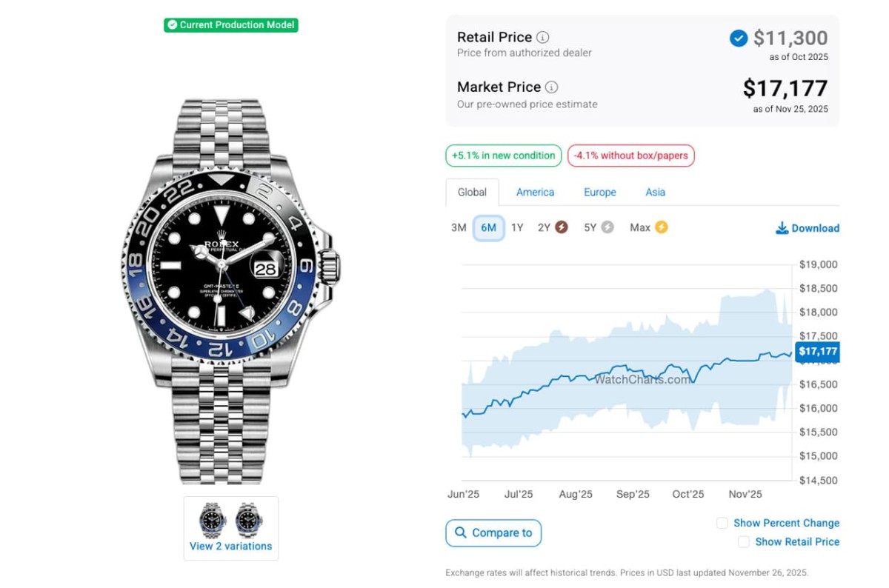Image resolution: width=889 pixels, height=588 pixels.
Task: Select the 1Y time range
Action: 517,227
